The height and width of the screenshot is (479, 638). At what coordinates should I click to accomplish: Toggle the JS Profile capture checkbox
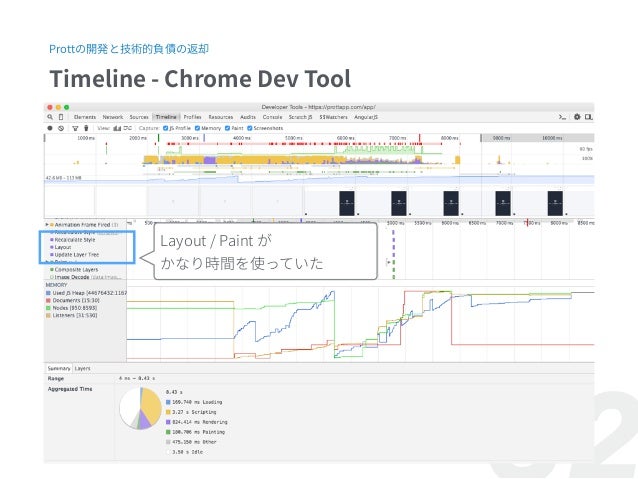(166, 128)
